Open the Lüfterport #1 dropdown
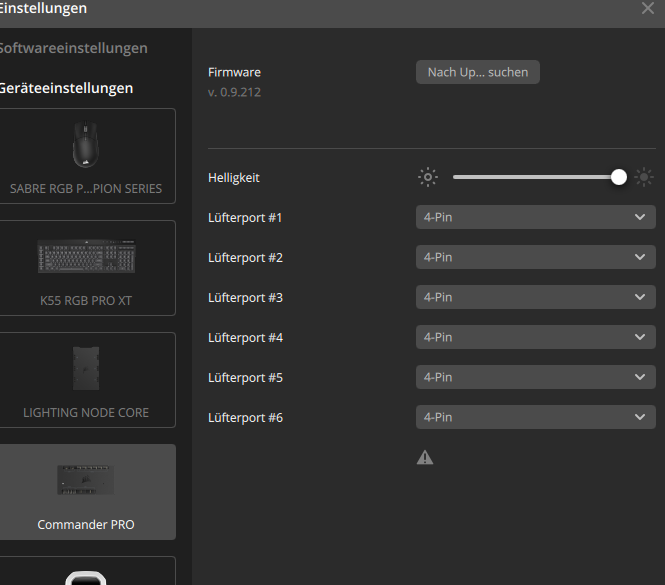This screenshot has height=585, width=665. [536, 217]
